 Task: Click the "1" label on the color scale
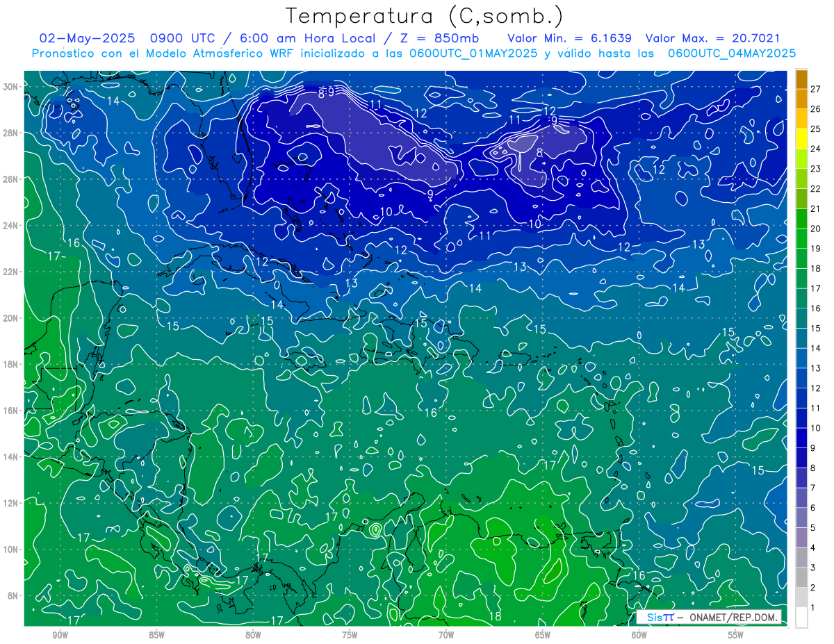(x=813, y=608)
